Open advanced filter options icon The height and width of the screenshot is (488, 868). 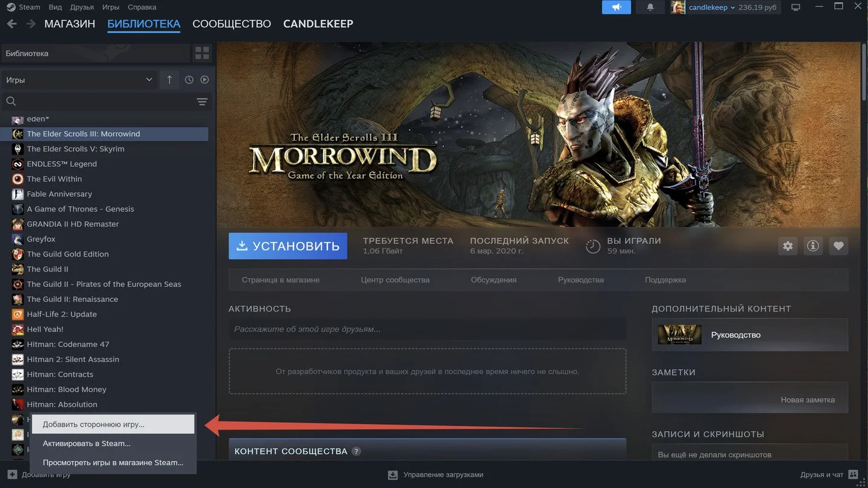click(202, 102)
